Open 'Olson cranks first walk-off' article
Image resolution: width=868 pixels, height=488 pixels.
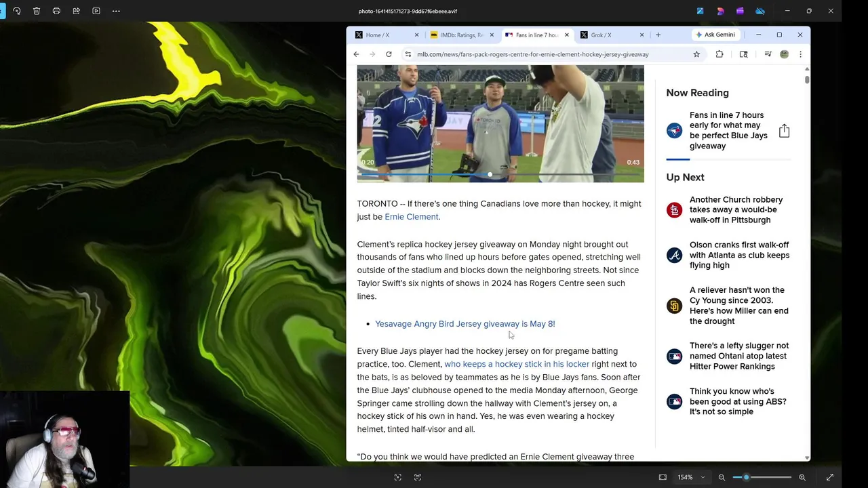pos(739,255)
